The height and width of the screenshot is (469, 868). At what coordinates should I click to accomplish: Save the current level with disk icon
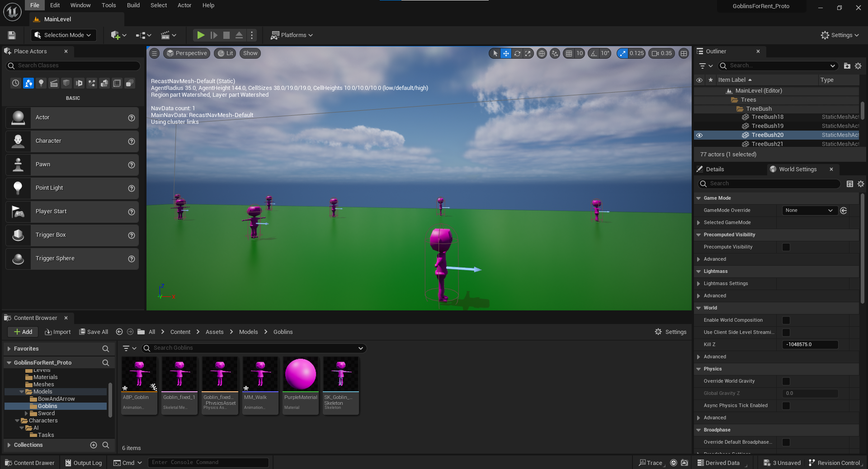pyautogui.click(x=12, y=35)
